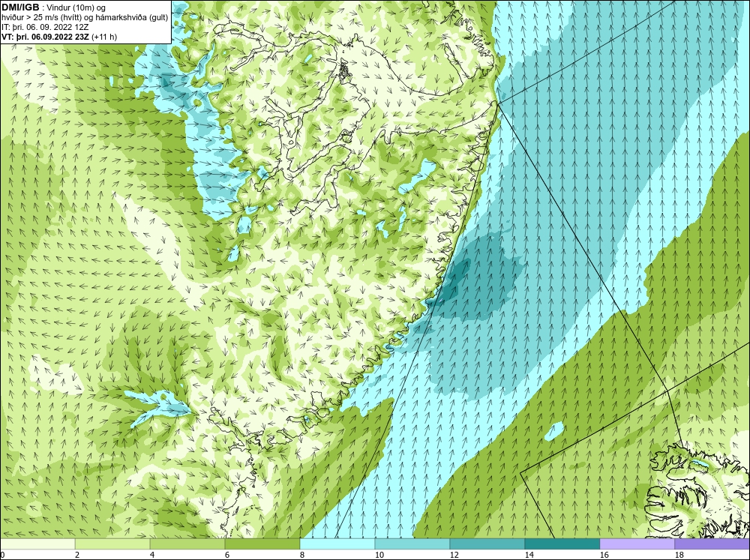Click the 12–14 m/s teal legend swatch
This screenshot has width=750, height=560.
coord(487,544)
